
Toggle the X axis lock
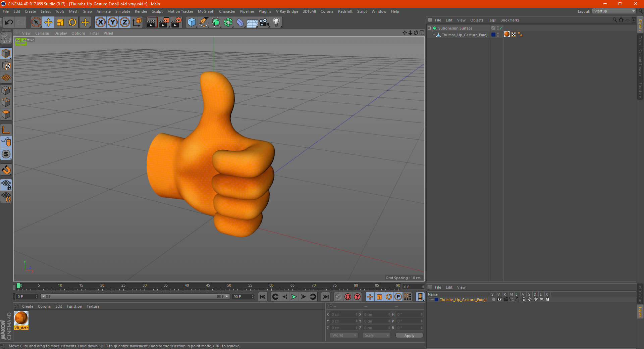pos(100,22)
